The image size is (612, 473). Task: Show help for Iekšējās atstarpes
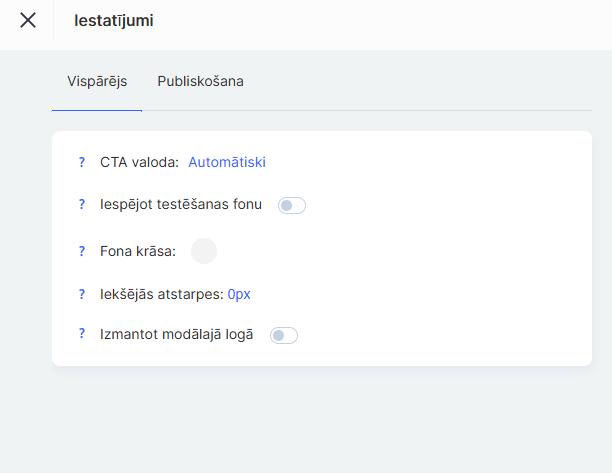pos(82,294)
